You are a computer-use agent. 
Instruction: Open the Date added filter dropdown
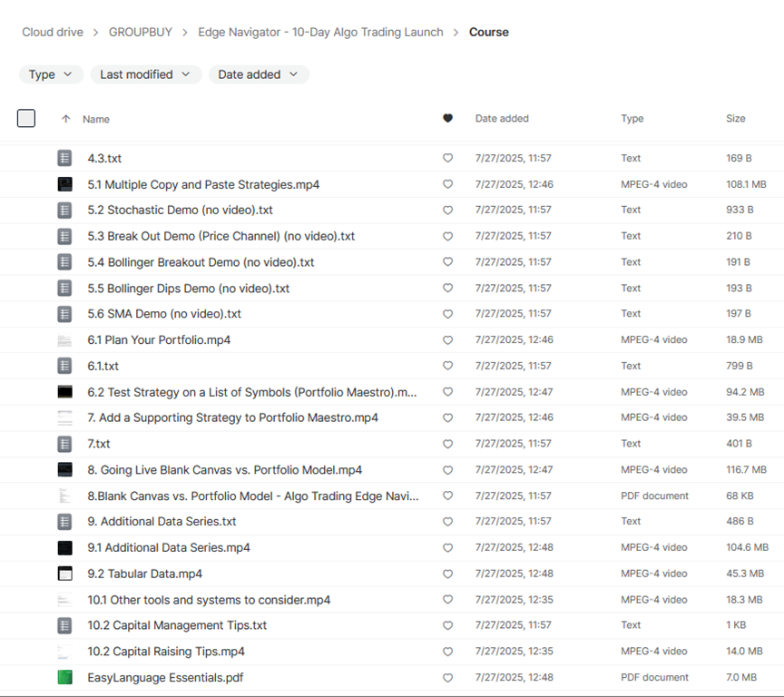pos(259,74)
